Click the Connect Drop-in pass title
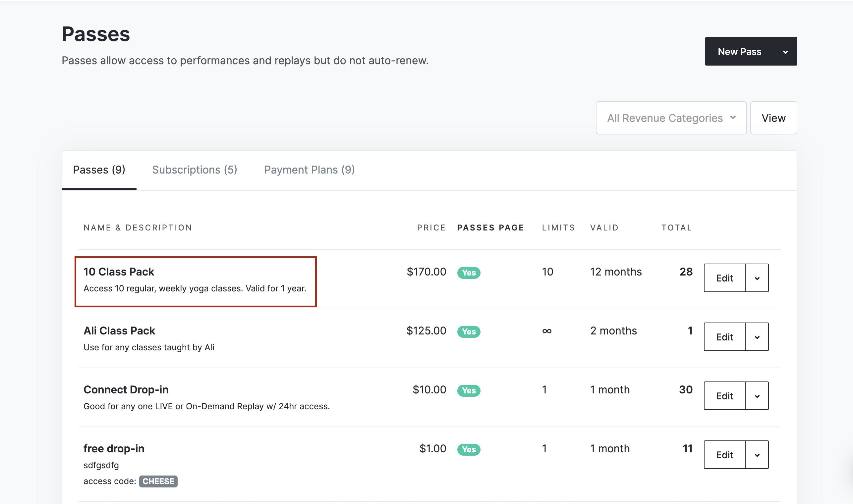This screenshot has width=853, height=504. (x=126, y=389)
